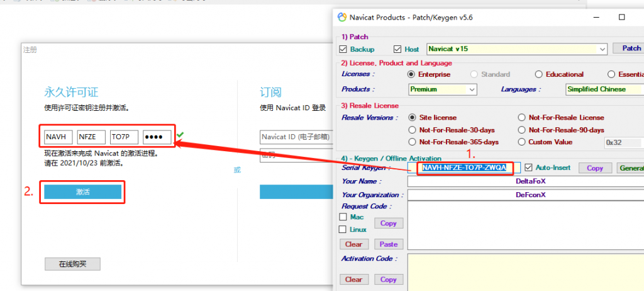Click Your Organization field showing DeFconX

tap(526, 195)
